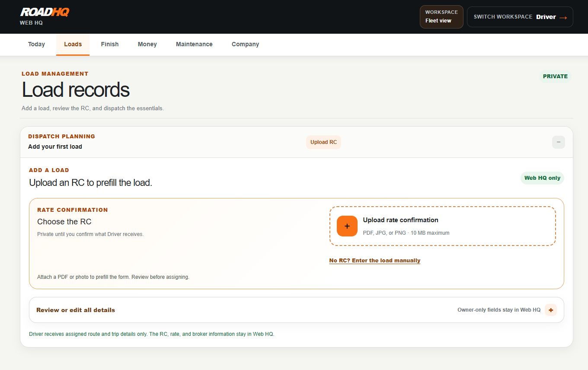The width and height of the screenshot is (588, 370).
Task: Click the 'DISPATCH PLANNING' label
Action: tap(61, 137)
